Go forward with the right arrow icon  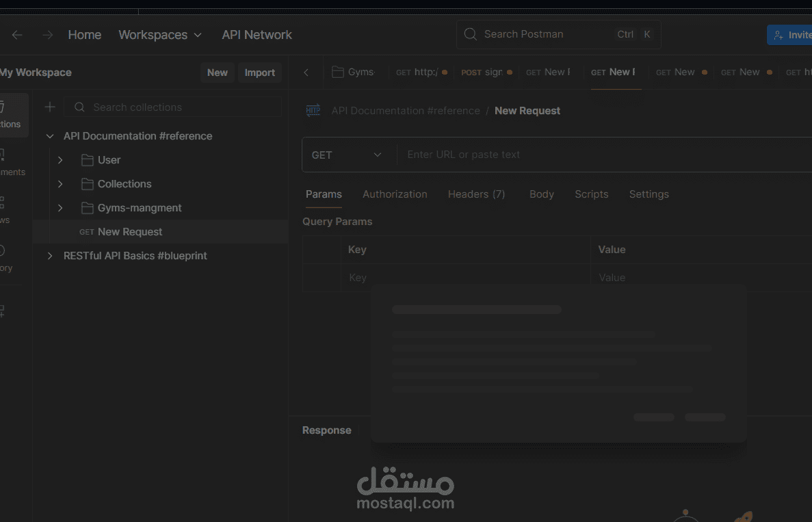pos(48,35)
